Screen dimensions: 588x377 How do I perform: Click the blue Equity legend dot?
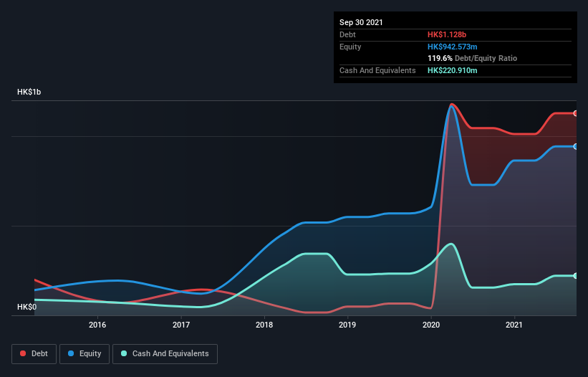click(x=71, y=353)
